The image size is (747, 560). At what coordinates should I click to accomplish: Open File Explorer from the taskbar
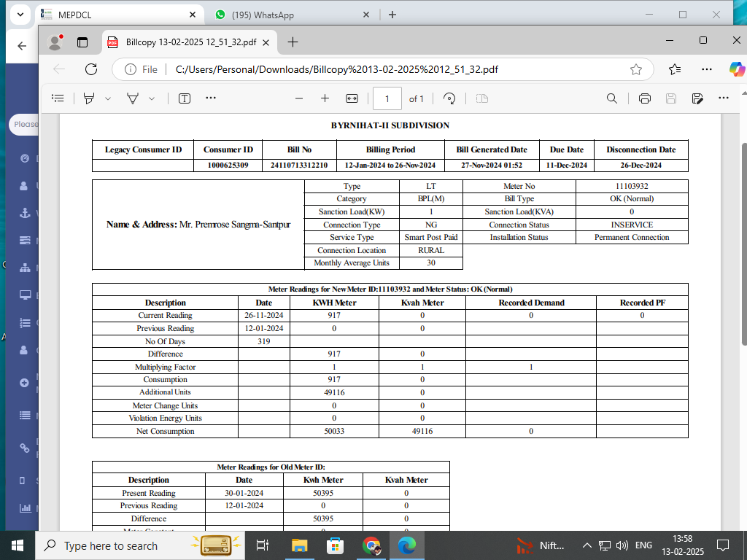tap(299, 545)
